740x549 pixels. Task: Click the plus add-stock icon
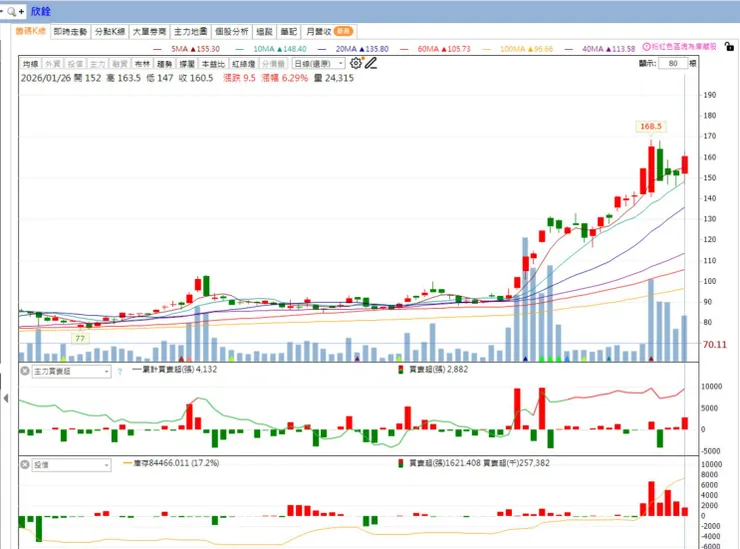21,11
